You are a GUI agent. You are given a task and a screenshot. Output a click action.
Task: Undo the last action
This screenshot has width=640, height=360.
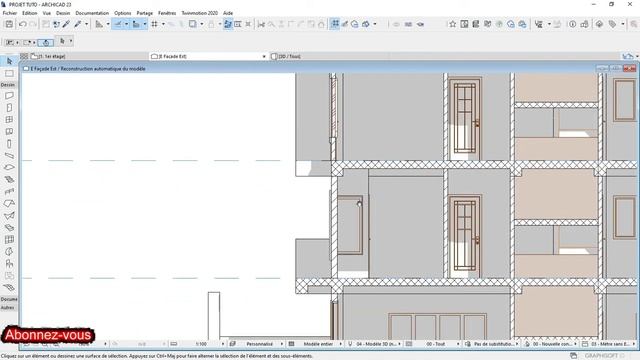23,24
